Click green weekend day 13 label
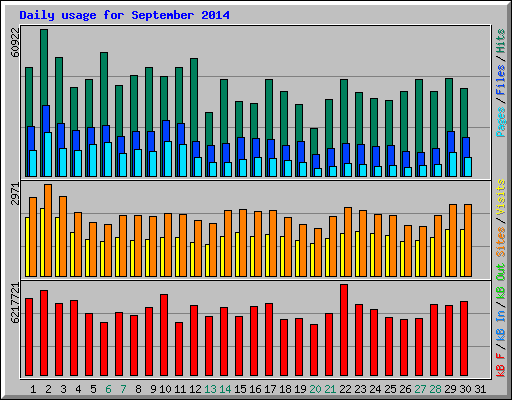The image size is (512, 400). (x=210, y=389)
